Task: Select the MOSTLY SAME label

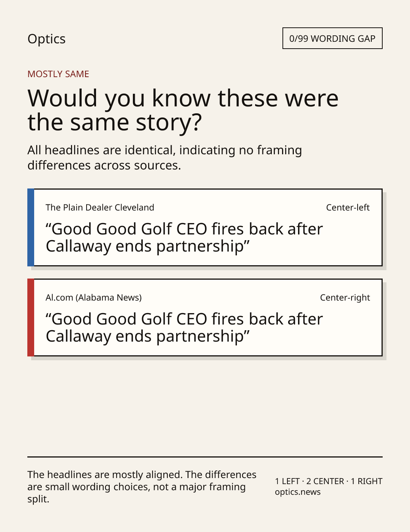Action: (58, 74)
